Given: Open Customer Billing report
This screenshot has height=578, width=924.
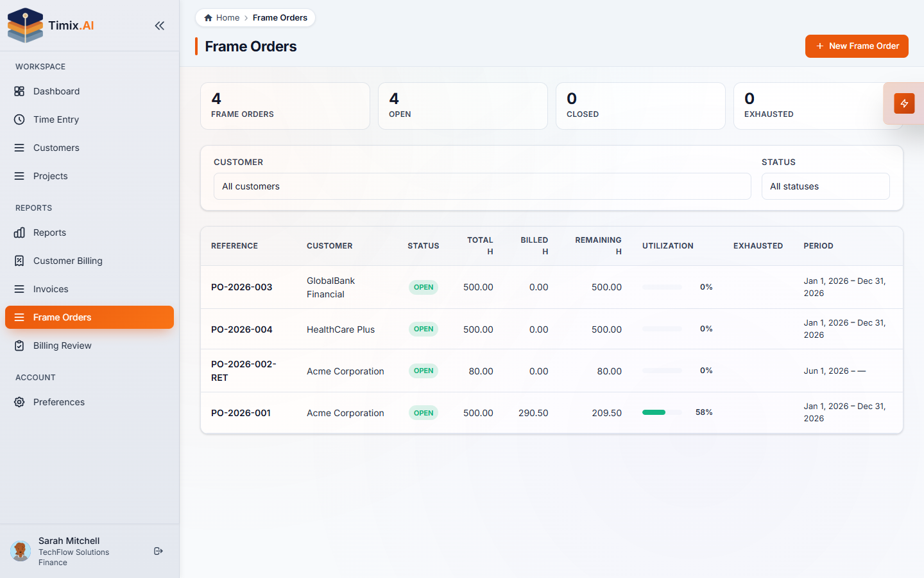Looking at the screenshot, I should (89, 261).
